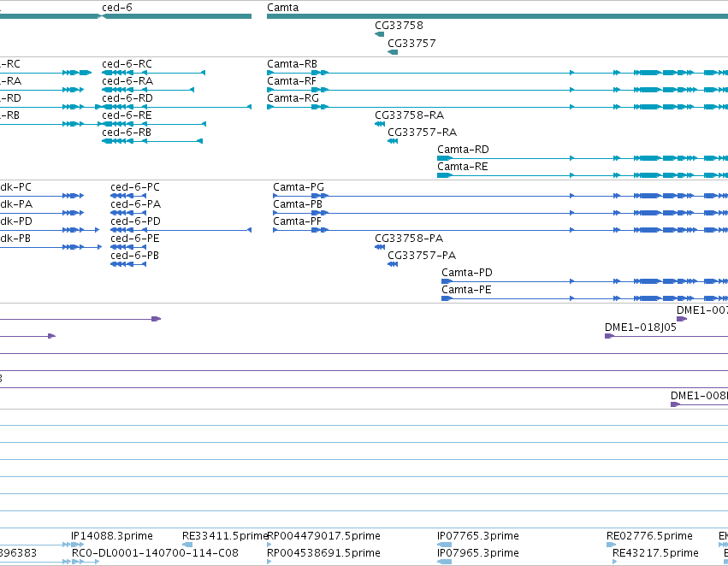
Task: Click the RE43217.5prime EST label
Action: click(x=655, y=553)
